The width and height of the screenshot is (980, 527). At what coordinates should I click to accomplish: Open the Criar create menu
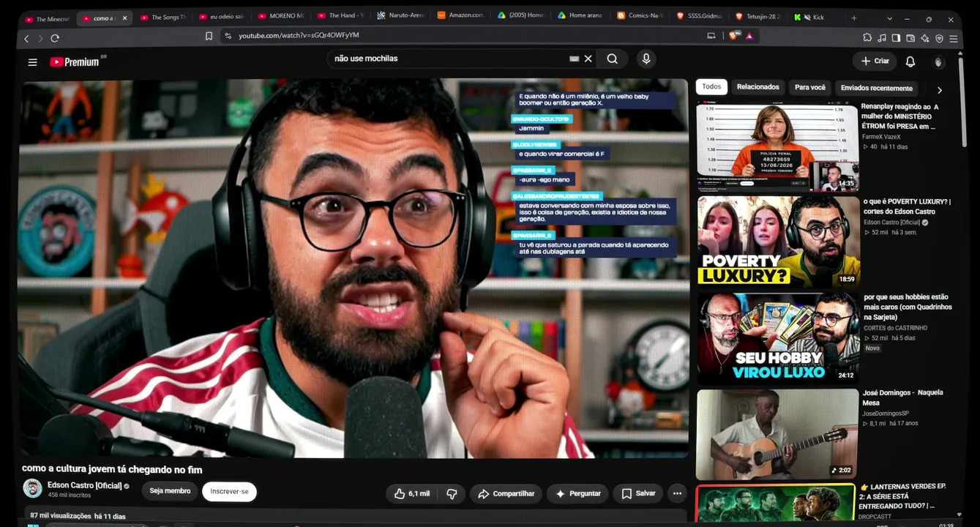click(875, 61)
